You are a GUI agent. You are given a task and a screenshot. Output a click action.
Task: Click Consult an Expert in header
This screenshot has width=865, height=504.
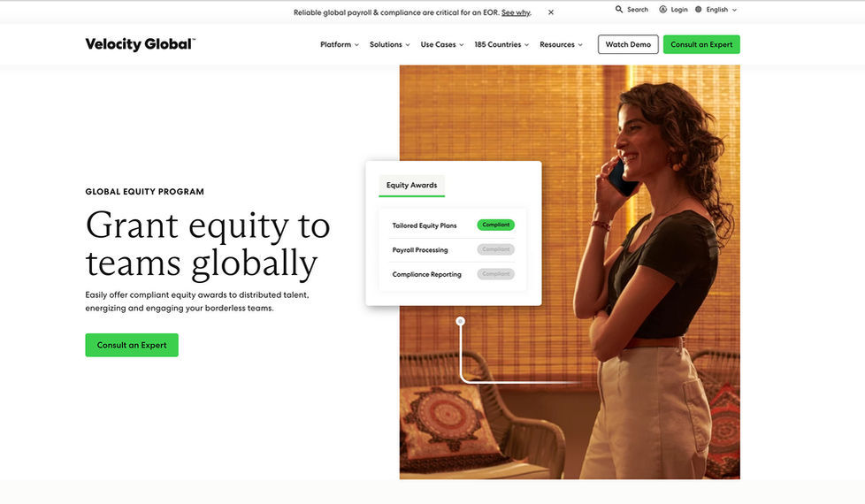tap(701, 45)
